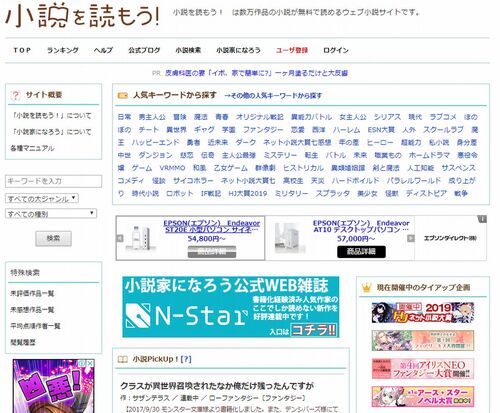The image size is (500, 413).
Task: Select the ダンジョン keyword
Action: coord(155,155)
